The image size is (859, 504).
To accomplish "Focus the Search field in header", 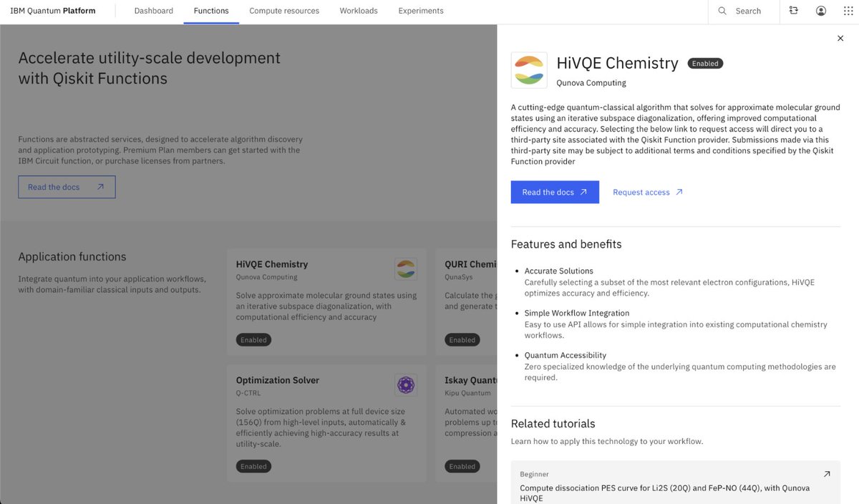I will (x=744, y=11).
